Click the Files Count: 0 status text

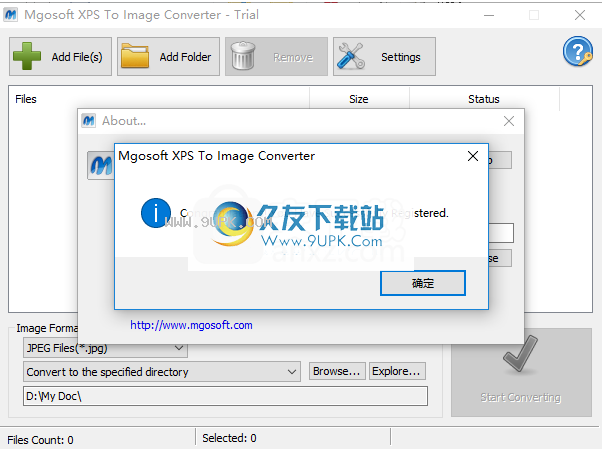pos(40,440)
